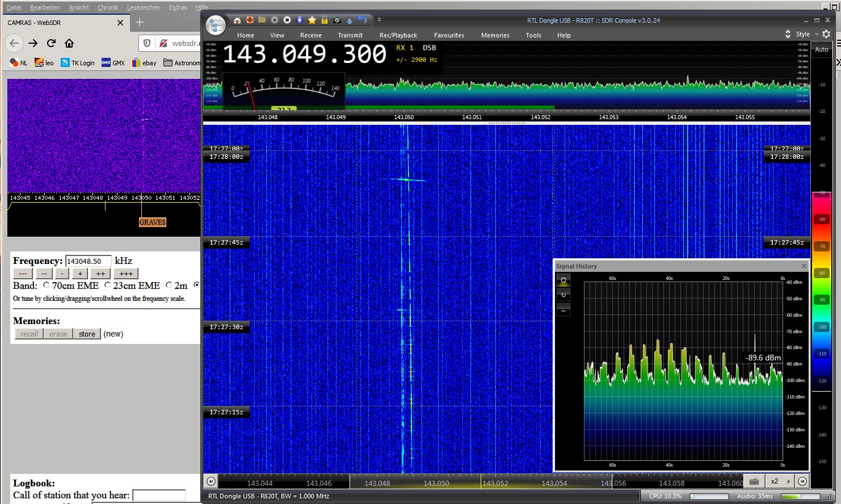841x504 pixels.
Task: Open the View ribbon tab
Action: click(277, 35)
